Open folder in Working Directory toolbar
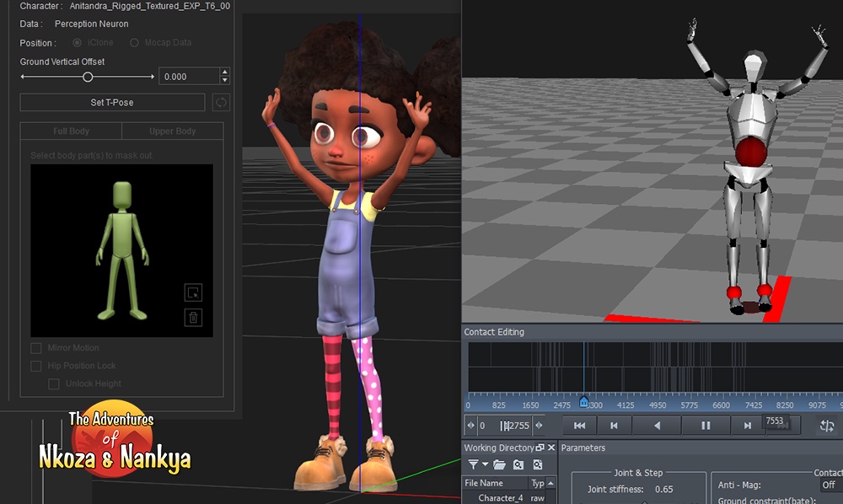 (499, 464)
